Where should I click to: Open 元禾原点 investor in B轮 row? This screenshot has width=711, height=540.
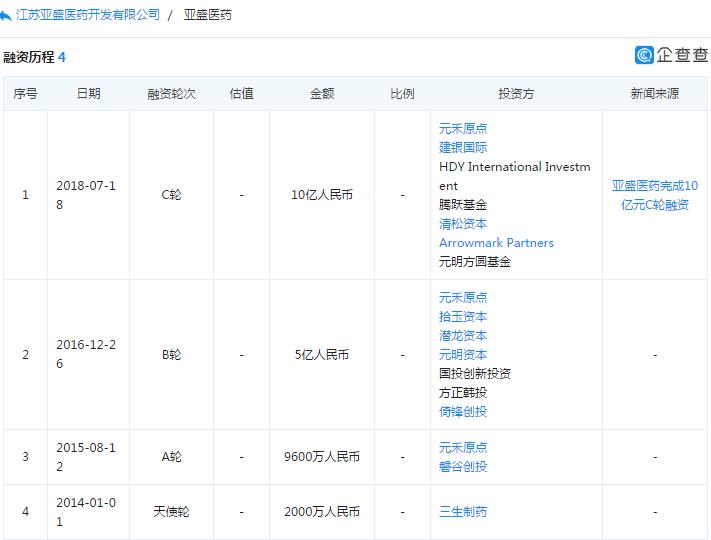[463, 297]
